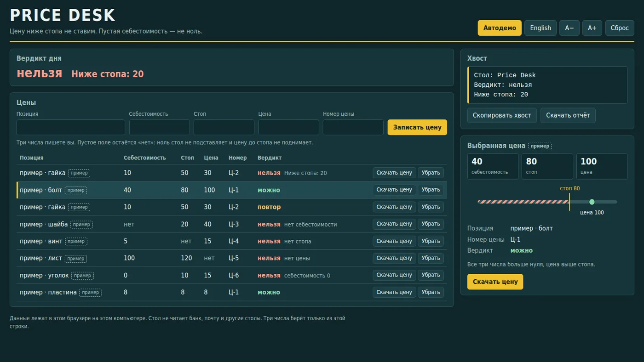
Task: Remove the винт row with Убрать
Action: click(x=431, y=241)
